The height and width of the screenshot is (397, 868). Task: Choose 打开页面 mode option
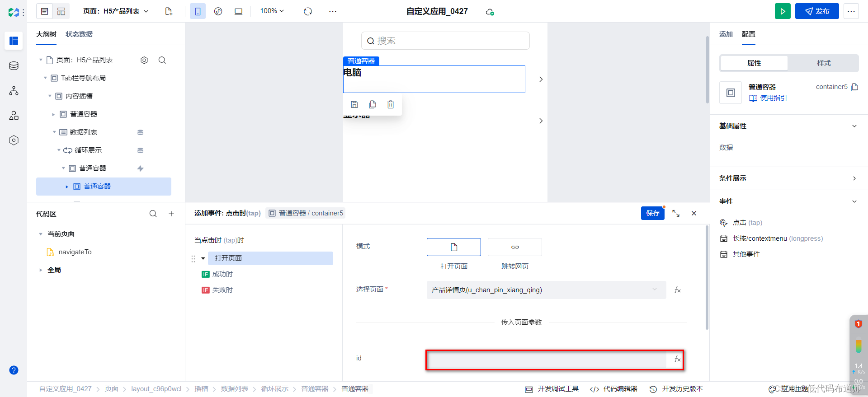(x=454, y=247)
